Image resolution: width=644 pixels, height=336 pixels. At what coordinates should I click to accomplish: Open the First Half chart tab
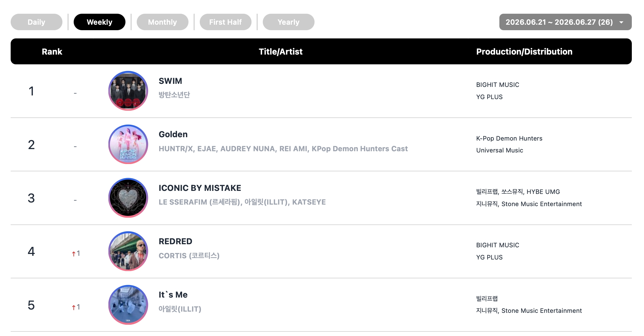coord(226,22)
